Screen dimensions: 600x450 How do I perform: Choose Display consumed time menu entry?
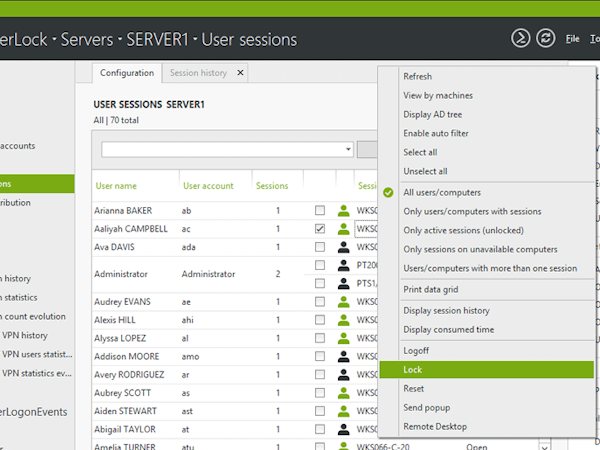pyautogui.click(x=448, y=329)
